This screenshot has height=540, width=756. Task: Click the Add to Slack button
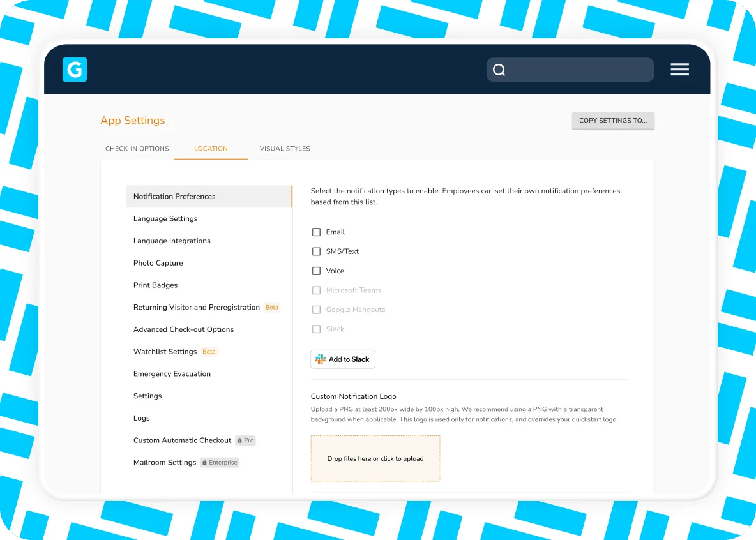tap(343, 359)
